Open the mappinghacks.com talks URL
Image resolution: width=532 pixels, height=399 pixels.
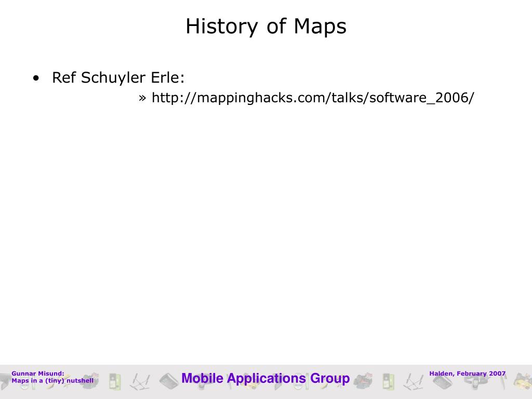312,98
